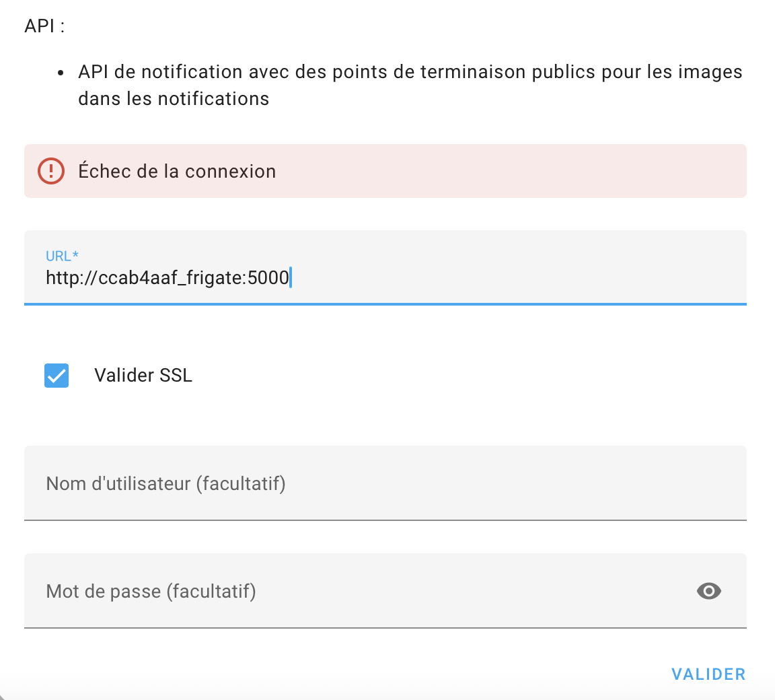This screenshot has width=775, height=700.
Task: Click the blue "URL*" field label
Action: [x=62, y=256]
